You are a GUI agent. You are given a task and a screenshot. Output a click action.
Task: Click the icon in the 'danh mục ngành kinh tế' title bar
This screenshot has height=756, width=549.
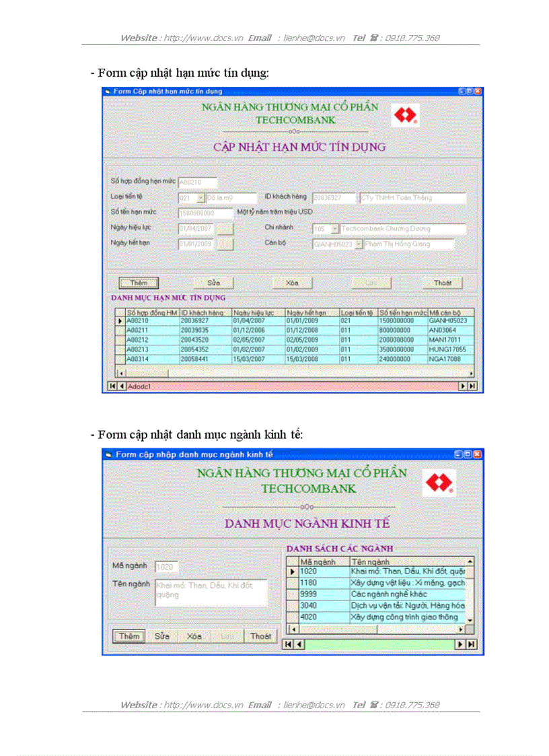[x=109, y=454]
